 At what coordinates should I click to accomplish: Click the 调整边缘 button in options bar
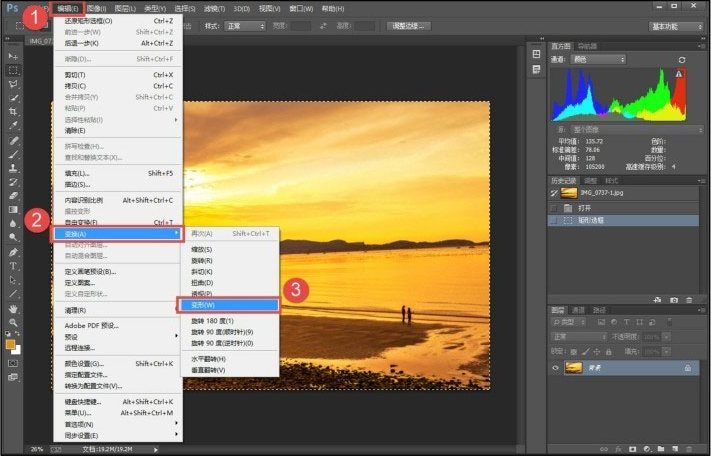(411, 25)
